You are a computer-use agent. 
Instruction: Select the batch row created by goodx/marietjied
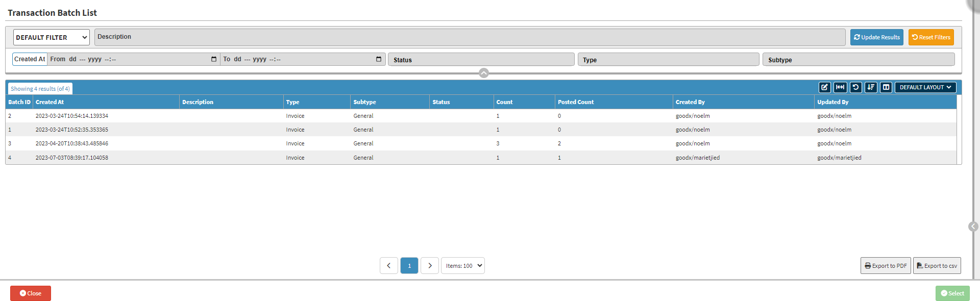pos(357,158)
